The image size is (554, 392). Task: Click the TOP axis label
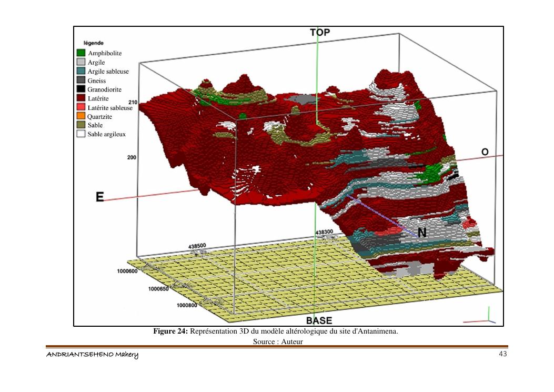pos(320,33)
